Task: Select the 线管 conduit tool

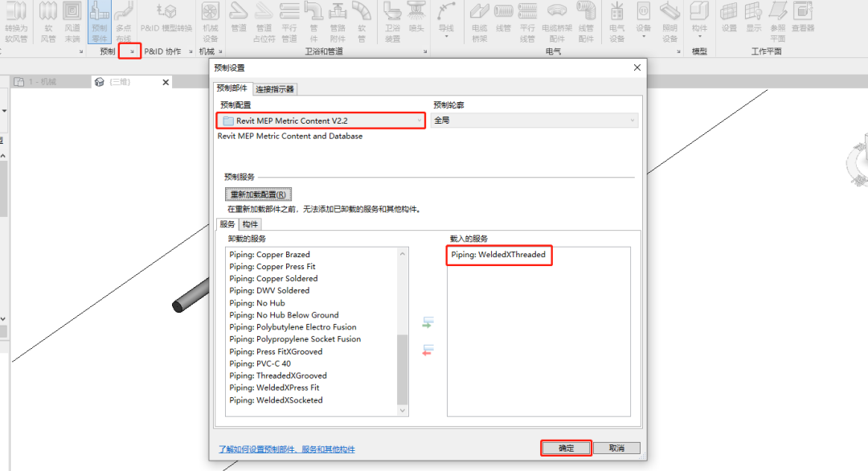Action: pos(503,18)
